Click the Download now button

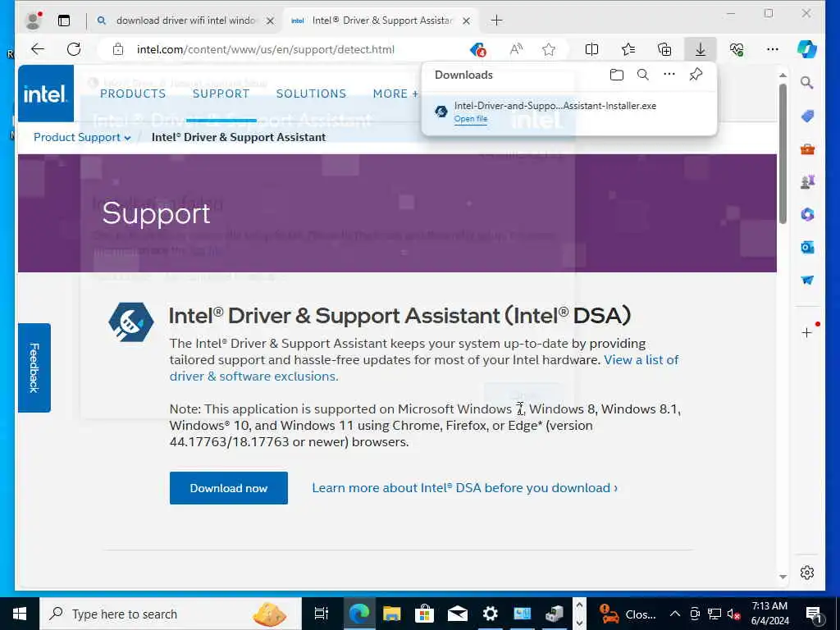coord(229,488)
